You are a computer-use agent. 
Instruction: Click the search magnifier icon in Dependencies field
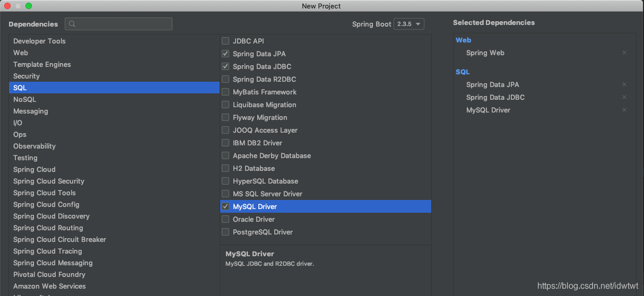click(x=72, y=24)
